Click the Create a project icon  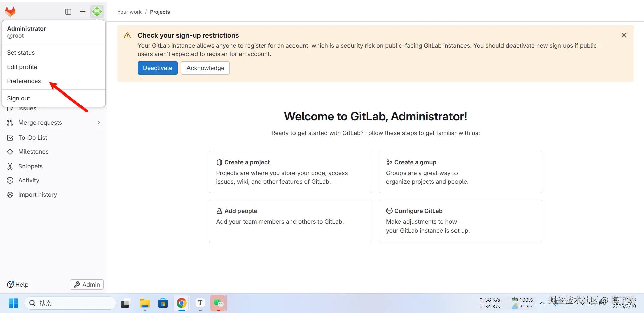tap(219, 162)
